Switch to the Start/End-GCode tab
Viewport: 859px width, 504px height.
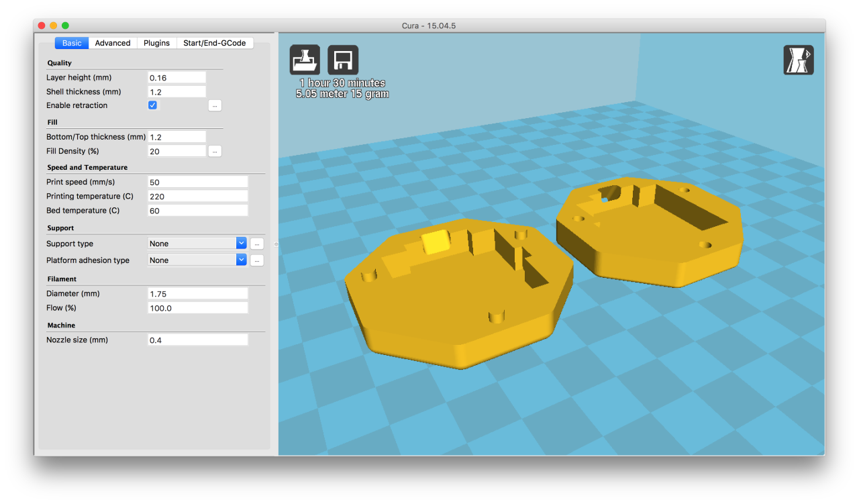click(215, 42)
